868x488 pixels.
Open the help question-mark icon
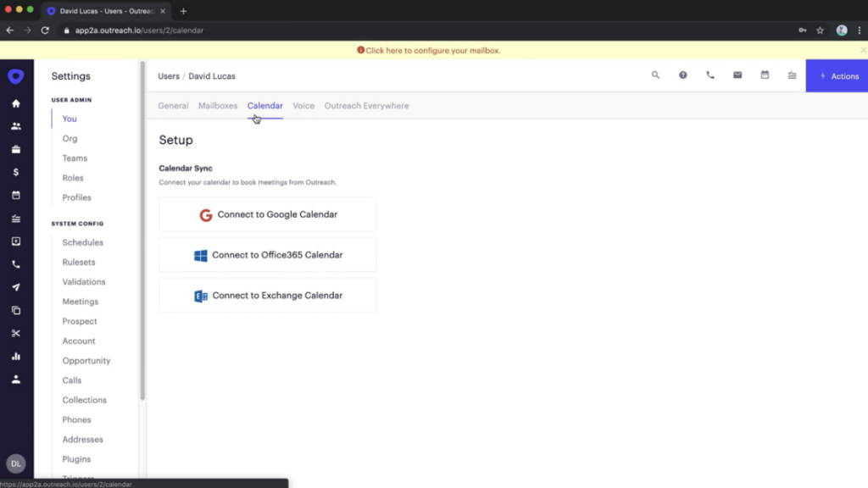[x=683, y=75]
